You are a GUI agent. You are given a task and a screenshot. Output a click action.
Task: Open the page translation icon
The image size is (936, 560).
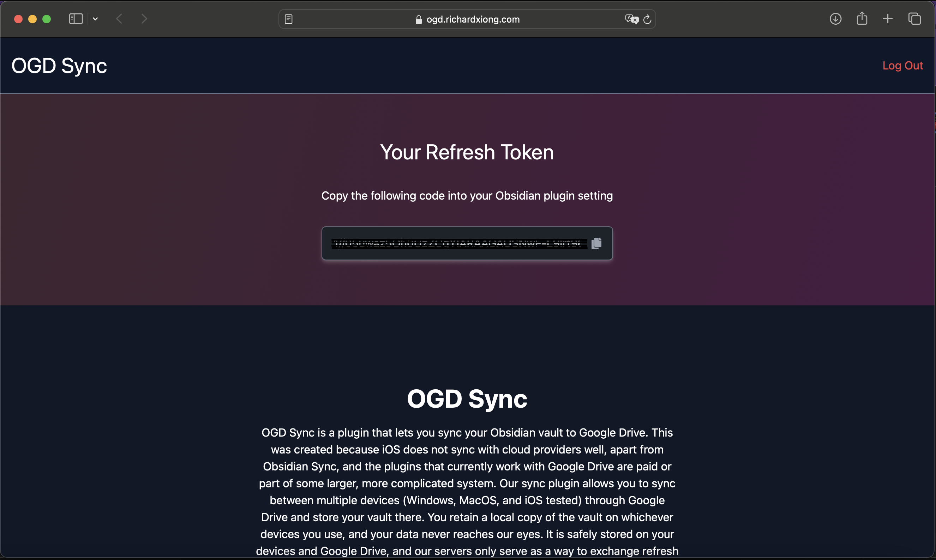point(631,19)
